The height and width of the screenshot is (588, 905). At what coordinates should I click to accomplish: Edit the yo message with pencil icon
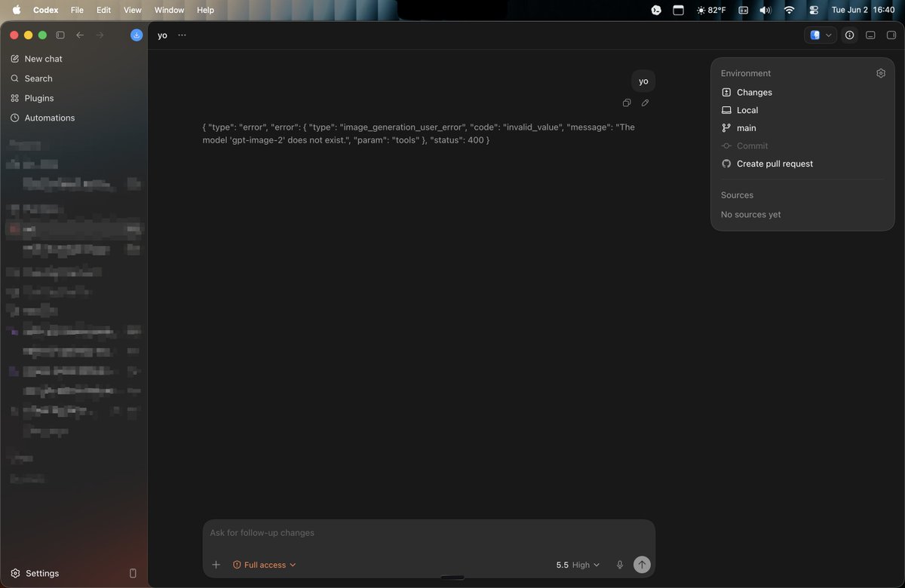(x=645, y=103)
